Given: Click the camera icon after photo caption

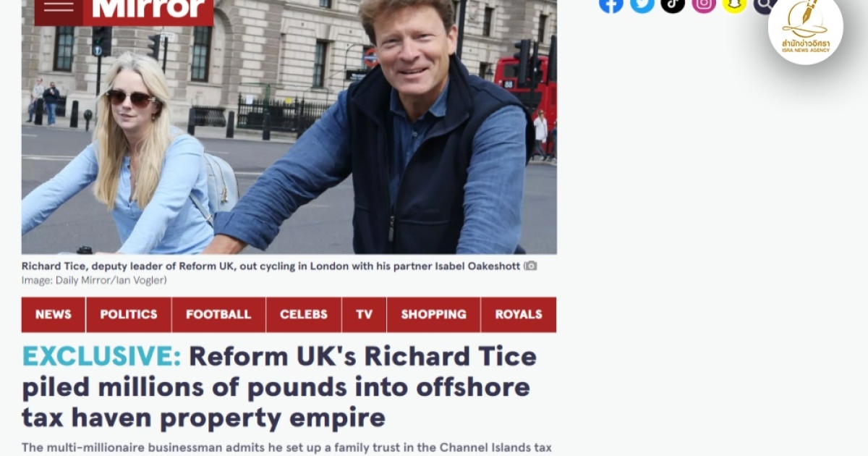Looking at the screenshot, I should coord(531,266).
